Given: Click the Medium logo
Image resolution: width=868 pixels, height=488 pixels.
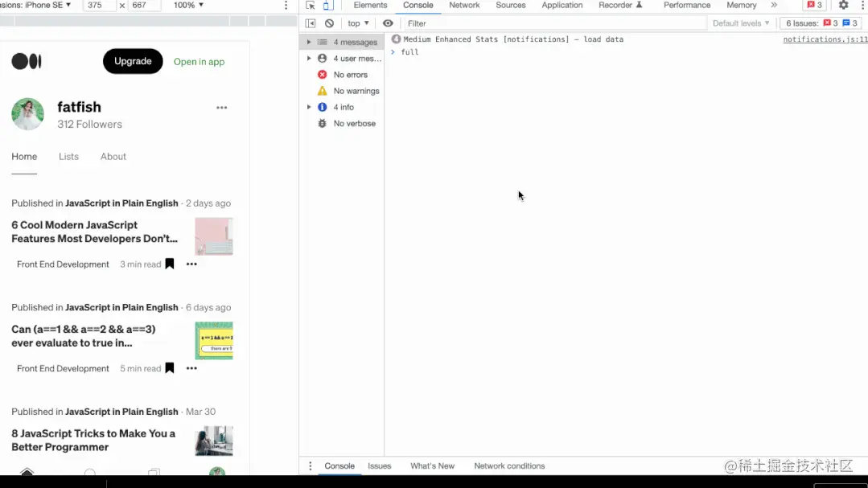Looking at the screenshot, I should pyautogui.click(x=27, y=61).
